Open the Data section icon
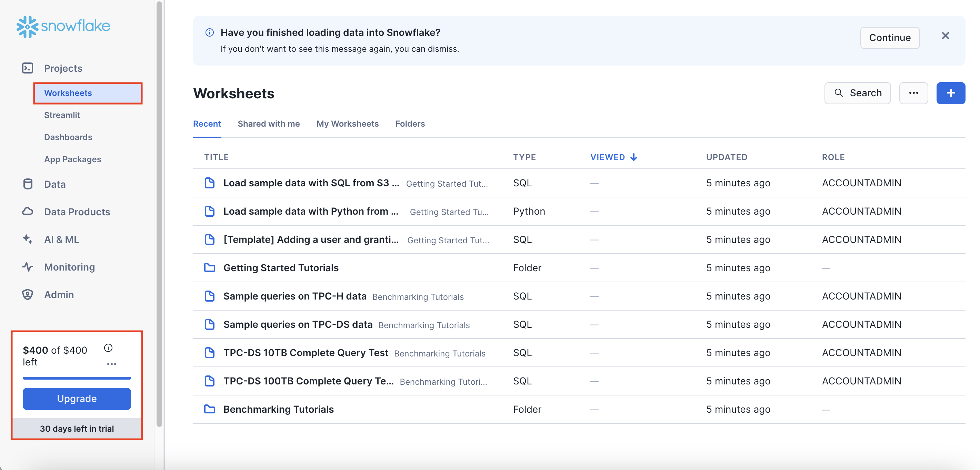The width and height of the screenshot is (980, 470). pyautogui.click(x=28, y=184)
